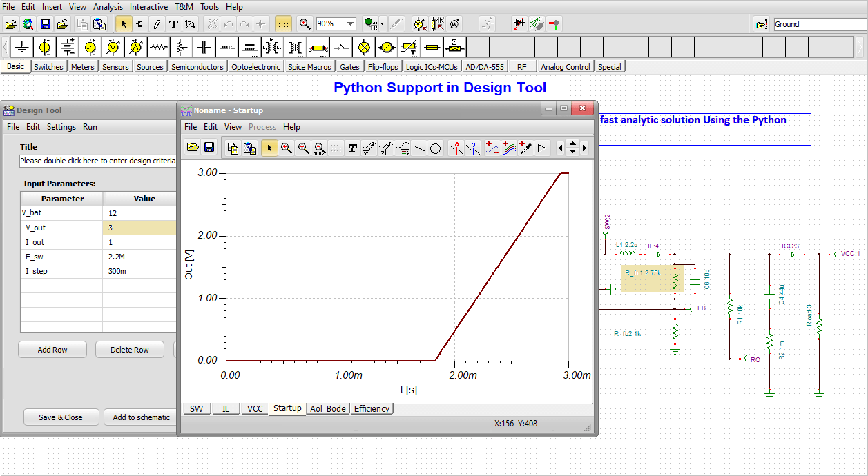Activate cursor 'a' in the Startup diagram toolbar
Image resolution: width=868 pixels, height=476 pixels.
pyautogui.click(x=456, y=148)
